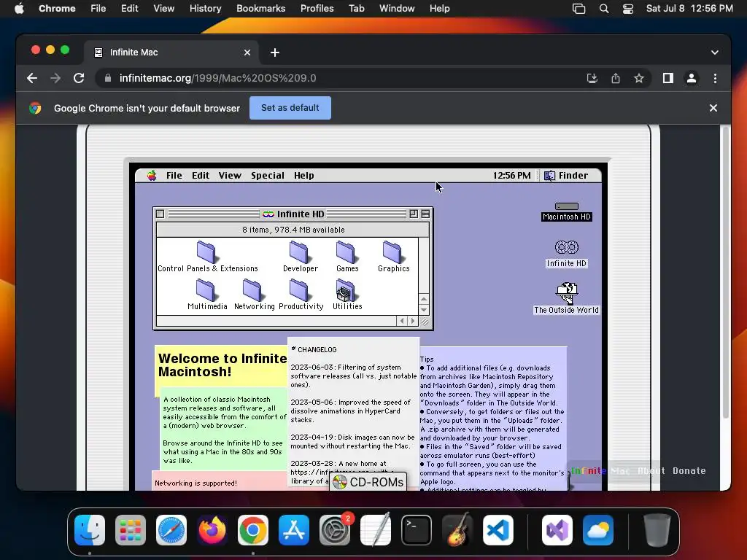Click the CD-ROMs button
Image resolution: width=747 pixels, height=560 pixels.
(x=368, y=482)
